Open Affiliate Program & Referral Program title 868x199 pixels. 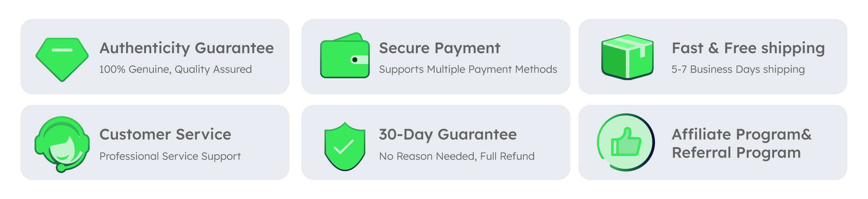[x=742, y=143]
